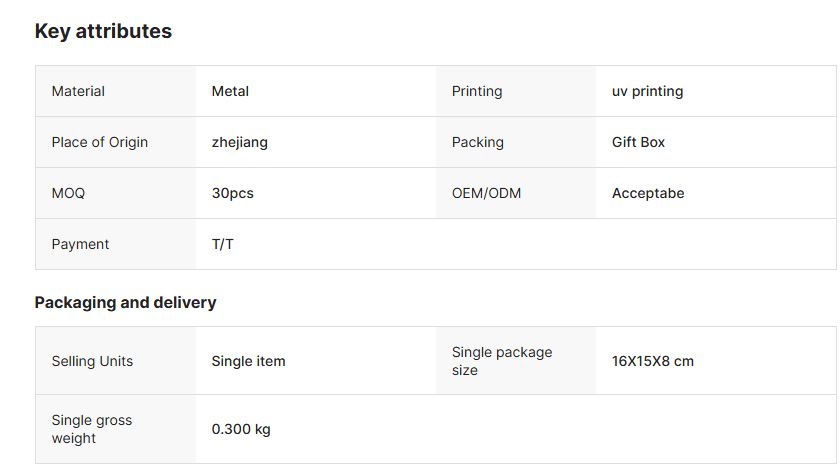
Task: Click the T/T payment value
Action: click(x=222, y=244)
